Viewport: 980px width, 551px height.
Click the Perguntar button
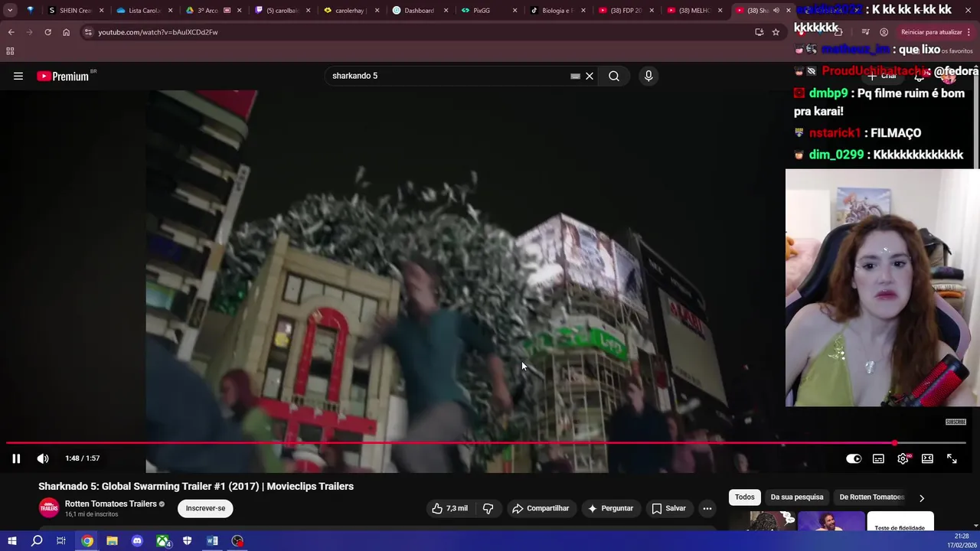click(610, 508)
